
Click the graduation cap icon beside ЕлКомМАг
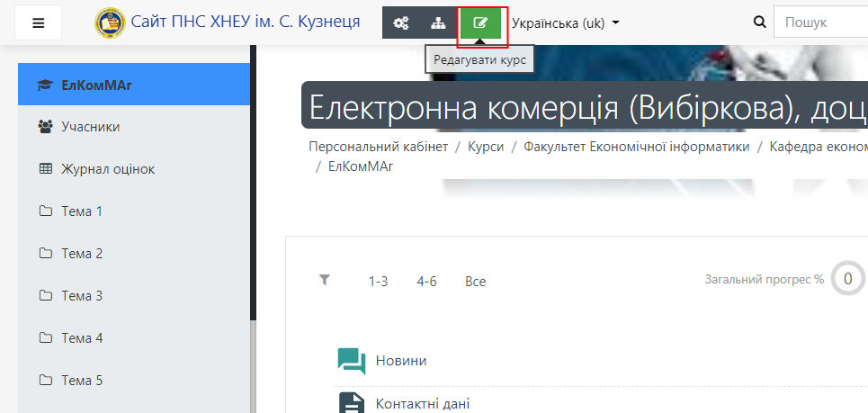click(45, 85)
